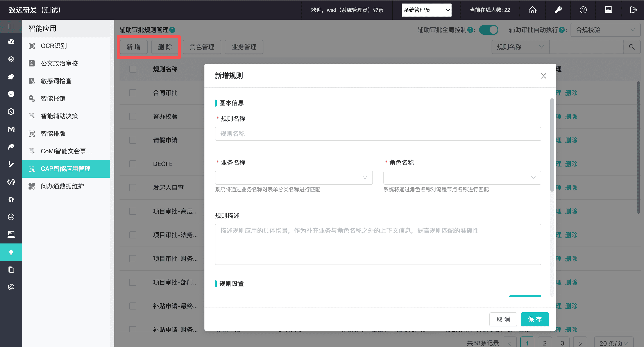Open 公文政治审校 menu item
This screenshot has height=347, width=644.
click(66, 64)
